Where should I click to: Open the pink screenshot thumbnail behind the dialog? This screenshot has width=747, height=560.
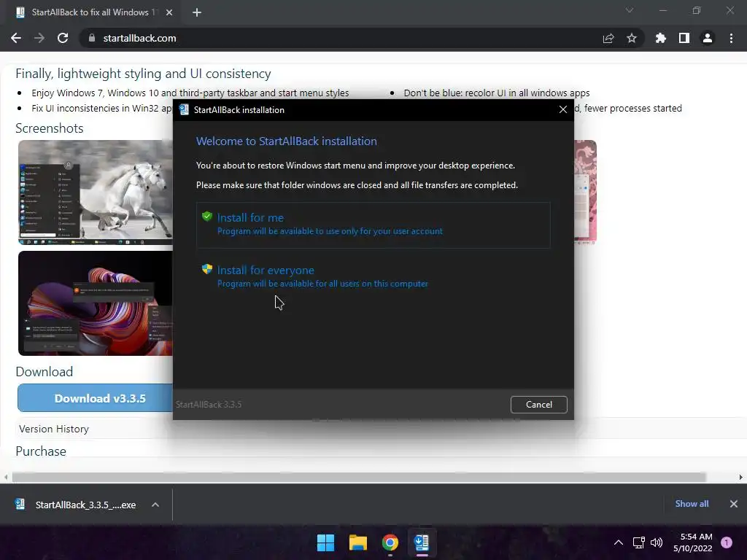585,192
